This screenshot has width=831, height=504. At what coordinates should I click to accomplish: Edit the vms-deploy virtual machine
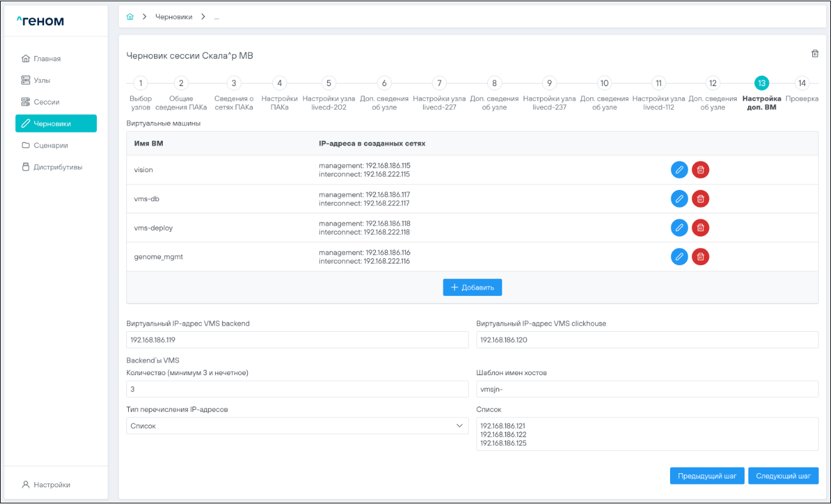click(x=679, y=227)
